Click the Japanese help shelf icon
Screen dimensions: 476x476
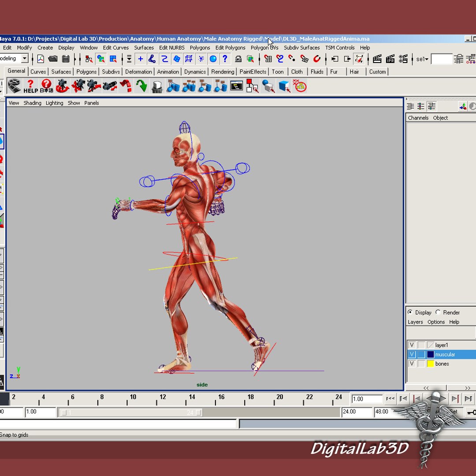click(46, 86)
